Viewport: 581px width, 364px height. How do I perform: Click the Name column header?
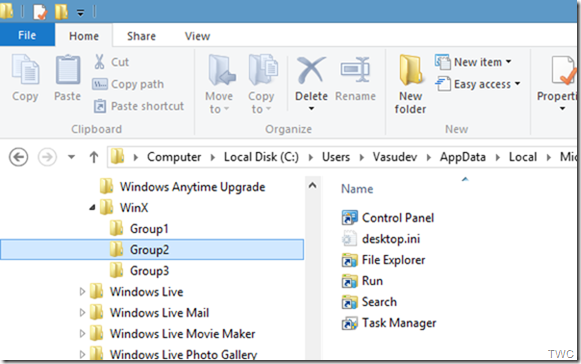(357, 189)
